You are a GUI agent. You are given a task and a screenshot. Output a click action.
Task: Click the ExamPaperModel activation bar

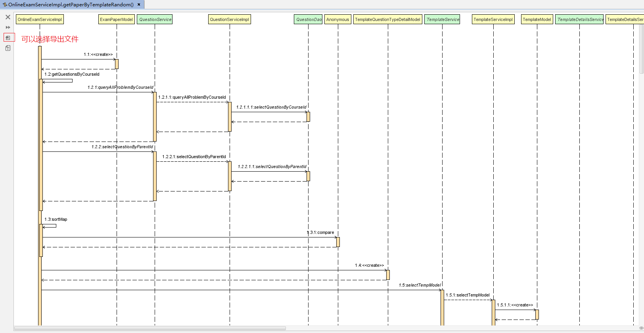pyautogui.click(x=117, y=64)
